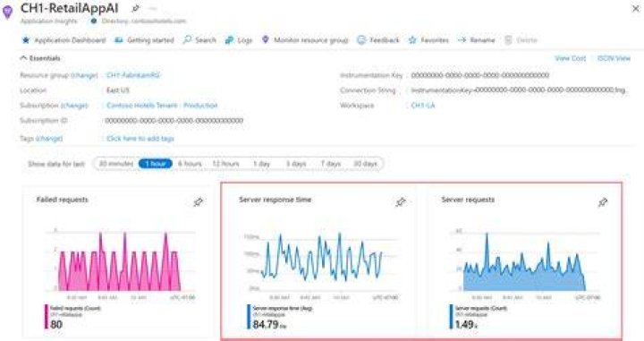Pin the Server response time chart

click(401, 202)
